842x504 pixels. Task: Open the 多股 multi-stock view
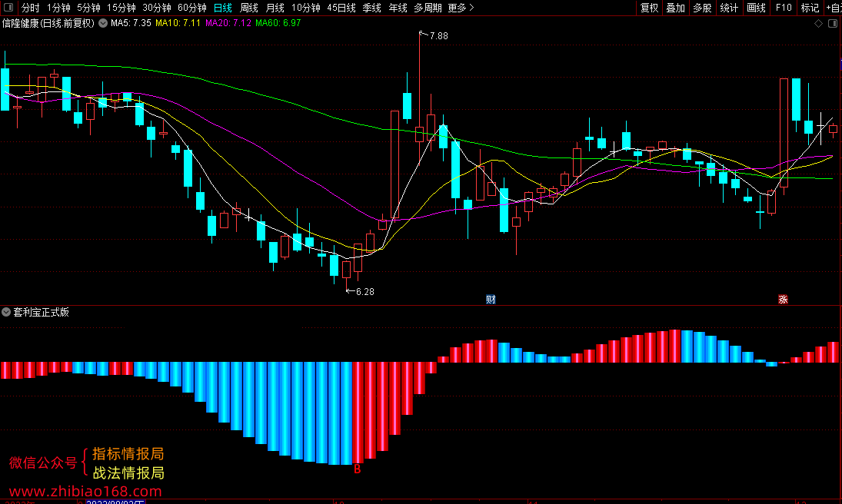[702, 8]
